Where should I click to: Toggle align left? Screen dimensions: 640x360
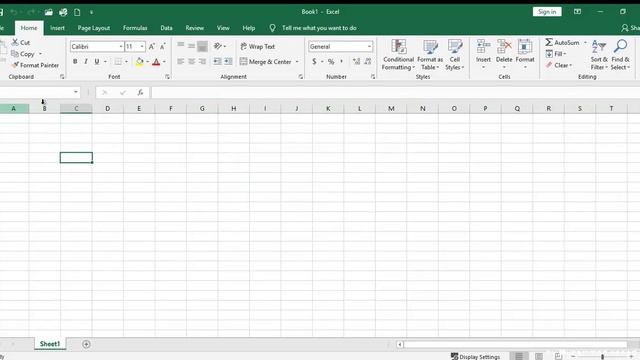tap(180, 62)
